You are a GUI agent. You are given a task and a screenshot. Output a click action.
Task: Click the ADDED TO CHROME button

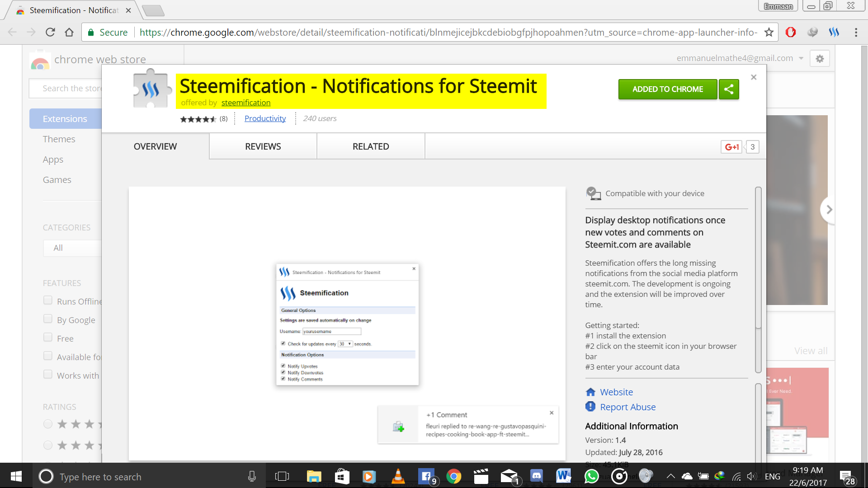tap(668, 89)
